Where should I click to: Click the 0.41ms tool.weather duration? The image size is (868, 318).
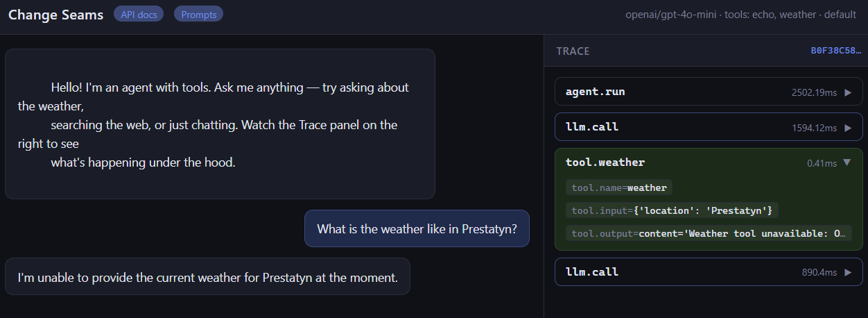[x=822, y=163]
